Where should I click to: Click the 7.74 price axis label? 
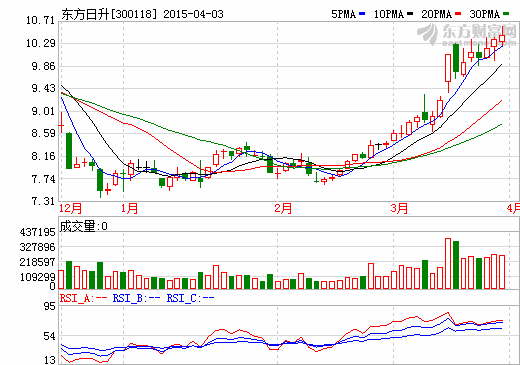[43, 179]
